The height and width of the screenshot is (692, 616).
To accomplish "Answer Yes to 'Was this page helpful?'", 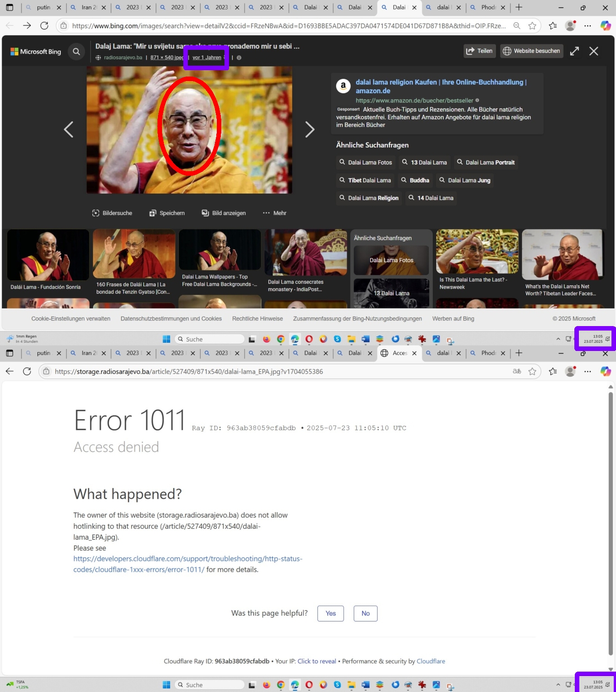I will point(330,613).
